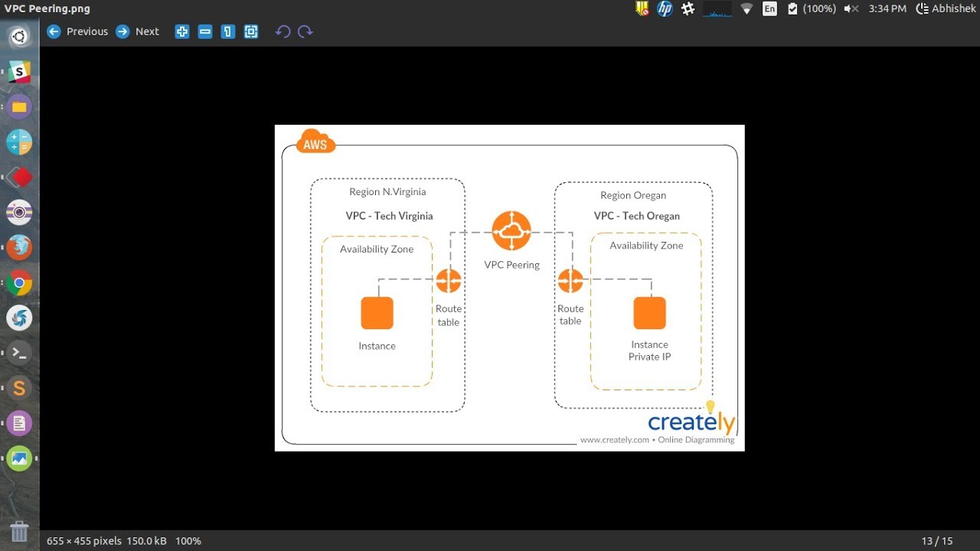The height and width of the screenshot is (551, 980).
Task: Click the 100% zoom status text
Action: (x=188, y=541)
